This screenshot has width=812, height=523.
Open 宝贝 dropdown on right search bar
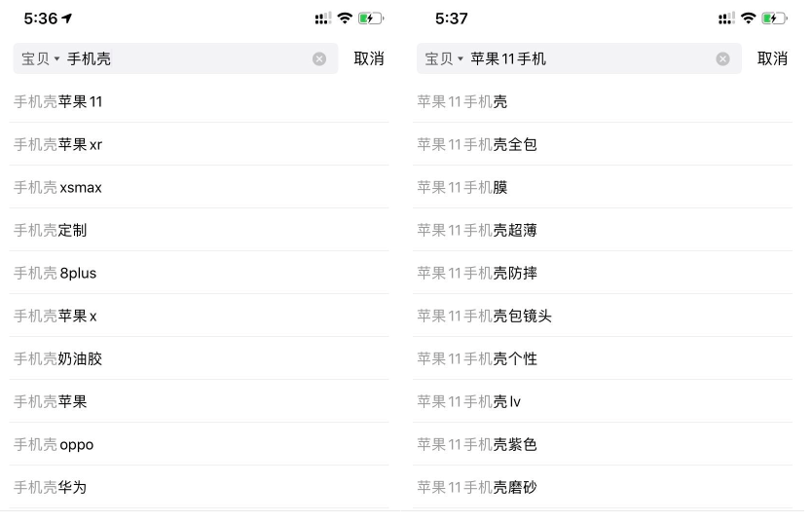tap(444, 59)
